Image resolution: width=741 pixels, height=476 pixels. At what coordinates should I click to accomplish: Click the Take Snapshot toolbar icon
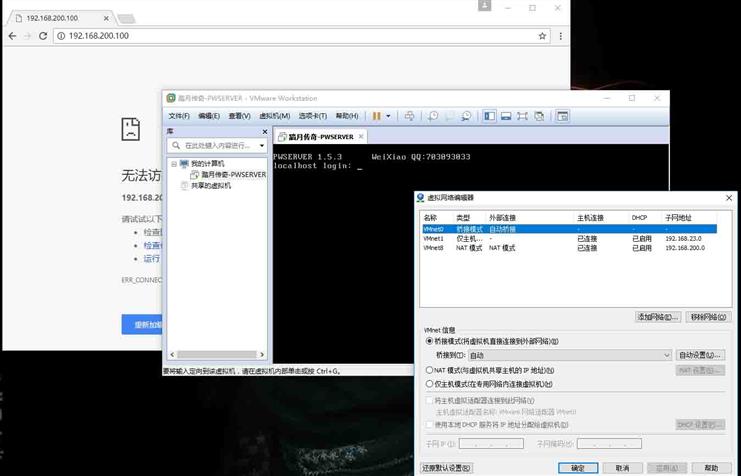tap(433, 116)
